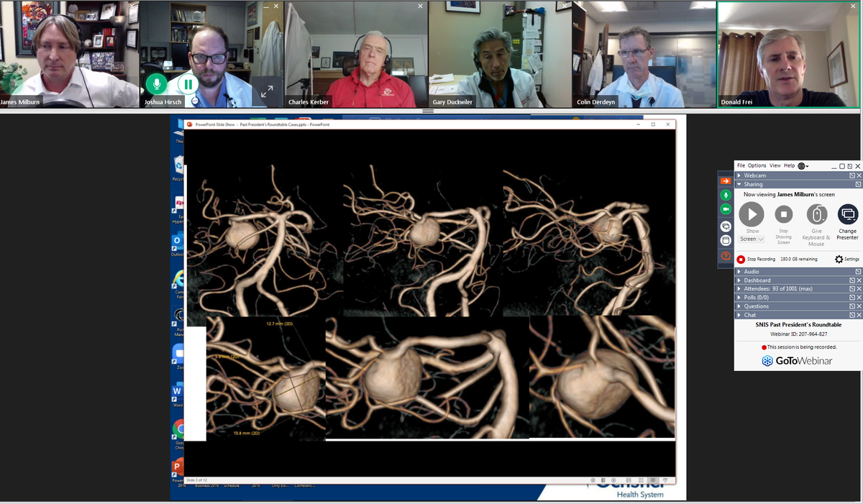Pause Joshua Hirsch's webcam feed
Image resolution: width=863 pixels, height=504 pixels.
click(x=188, y=84)
